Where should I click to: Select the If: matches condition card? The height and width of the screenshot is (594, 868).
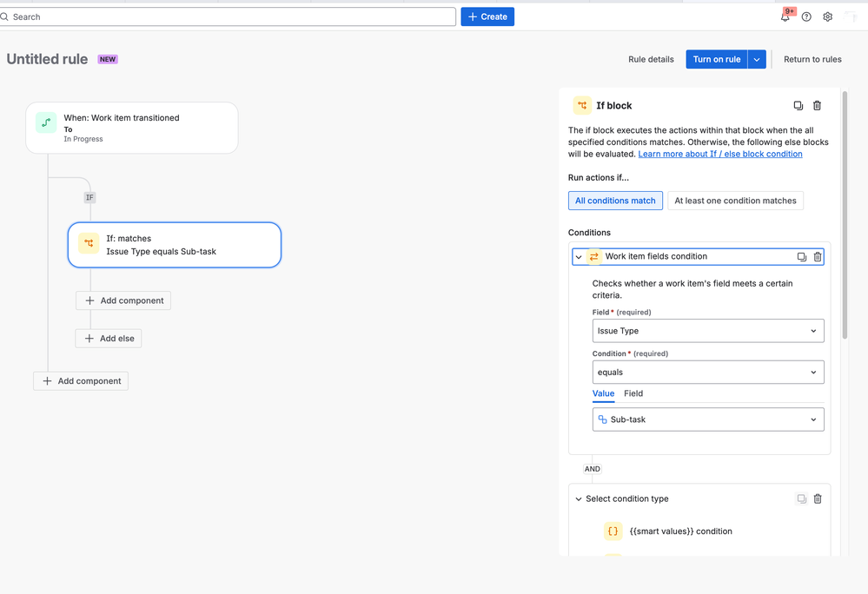tap(175, 245)
